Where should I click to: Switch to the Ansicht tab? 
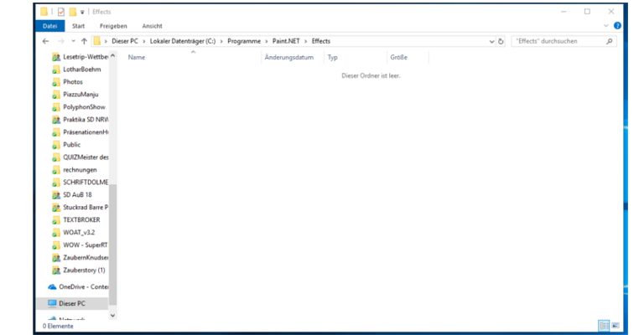(153, 26)
